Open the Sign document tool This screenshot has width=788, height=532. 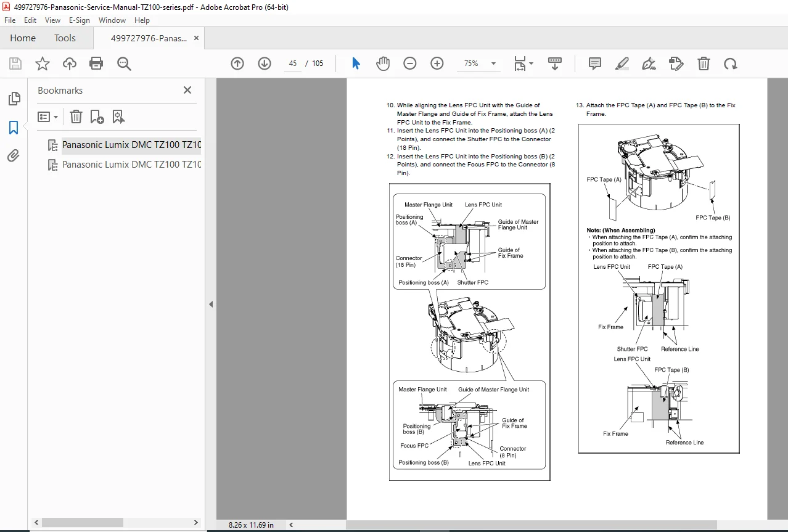coord(649,63)
